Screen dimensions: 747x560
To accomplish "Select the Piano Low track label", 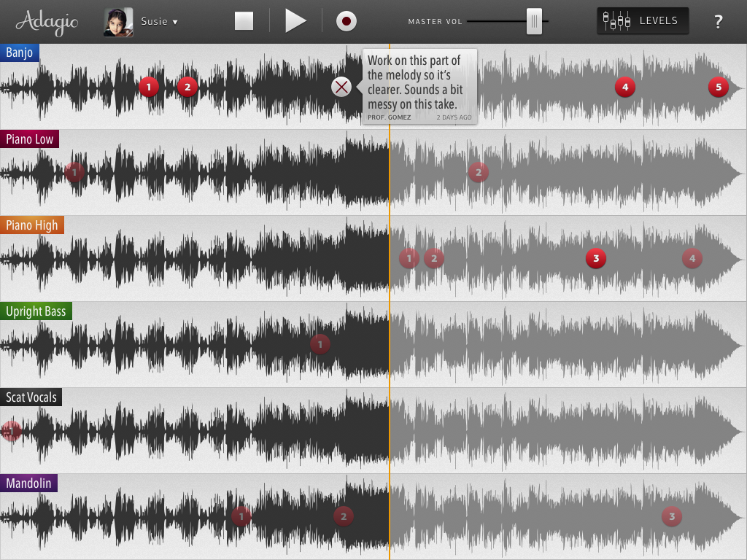I will 29,139.
